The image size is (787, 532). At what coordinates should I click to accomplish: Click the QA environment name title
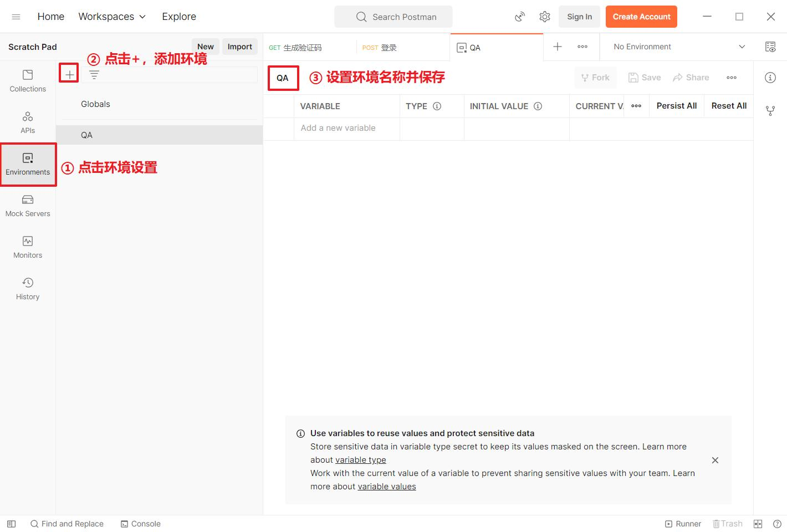click(283, 78)
